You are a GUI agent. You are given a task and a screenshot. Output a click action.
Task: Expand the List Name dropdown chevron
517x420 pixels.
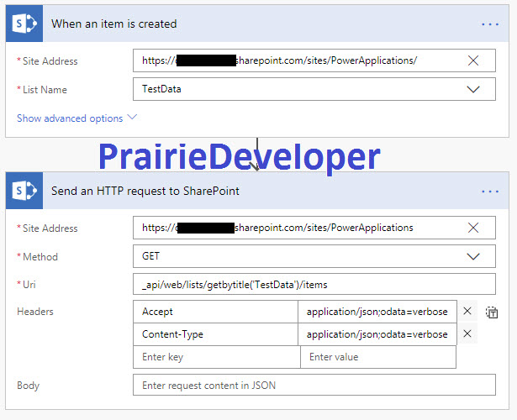[x=473, y=89]
